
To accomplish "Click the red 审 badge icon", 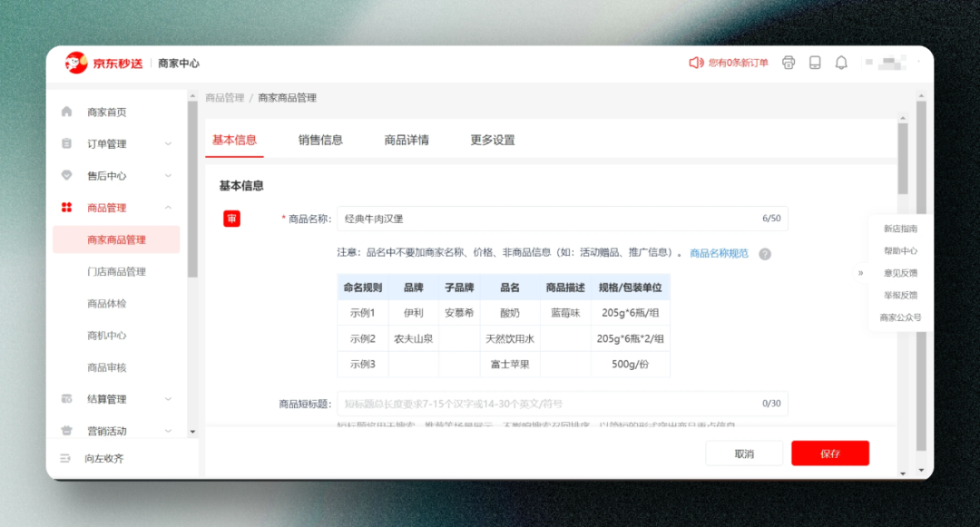I will (x=232, y=219).
